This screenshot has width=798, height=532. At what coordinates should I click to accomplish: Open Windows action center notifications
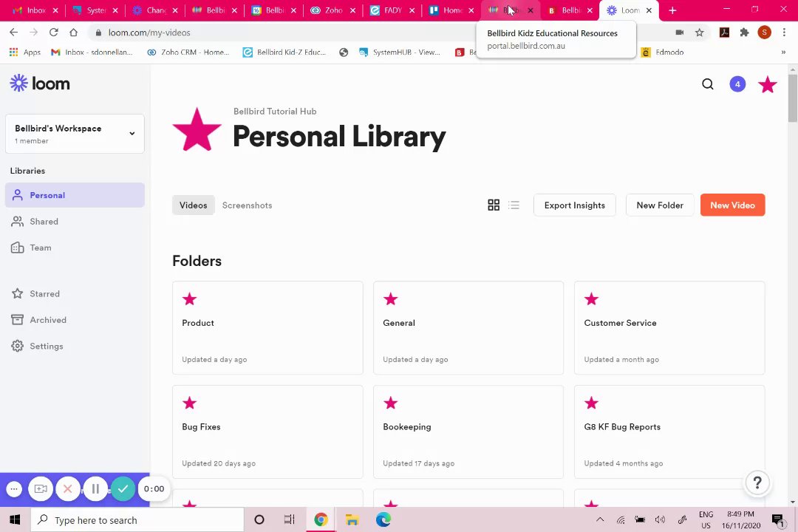click(x=777, y=519)
